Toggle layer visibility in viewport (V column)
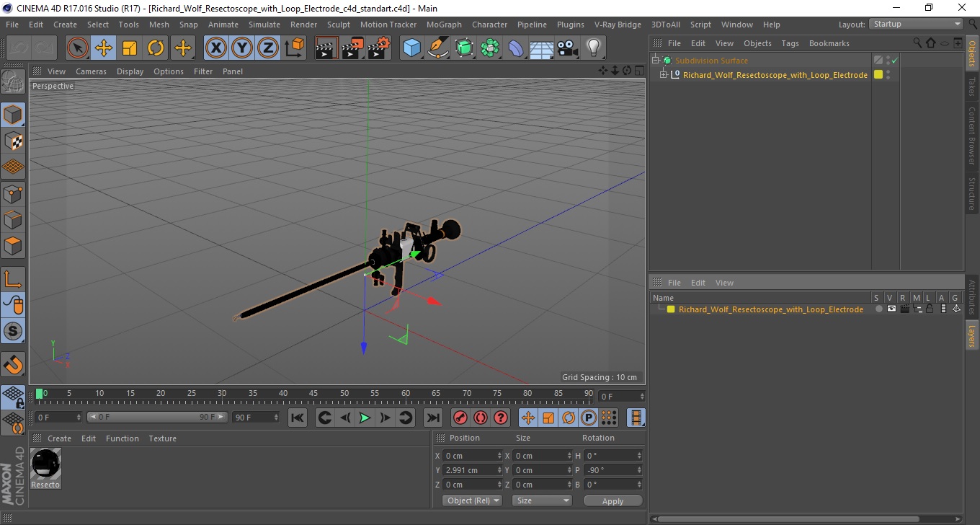980x525 pixels. click(x=891, y=309)
